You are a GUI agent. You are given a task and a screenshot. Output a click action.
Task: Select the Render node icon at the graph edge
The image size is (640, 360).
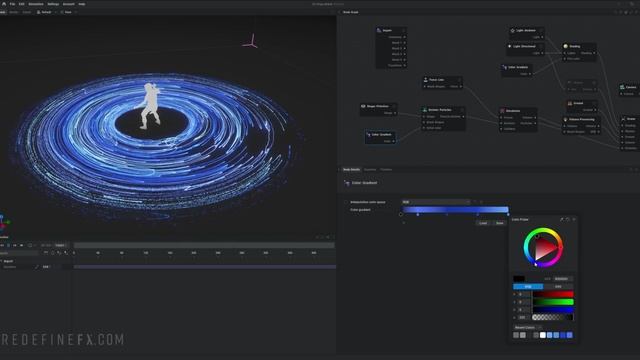[x=623, y=119]
